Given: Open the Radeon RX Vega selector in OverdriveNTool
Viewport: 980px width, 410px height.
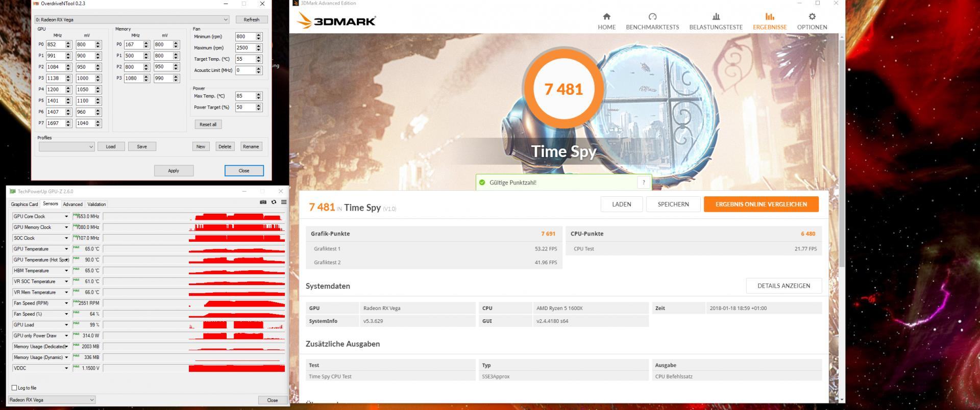Looking at the screenshot, I should click(132, 19).
